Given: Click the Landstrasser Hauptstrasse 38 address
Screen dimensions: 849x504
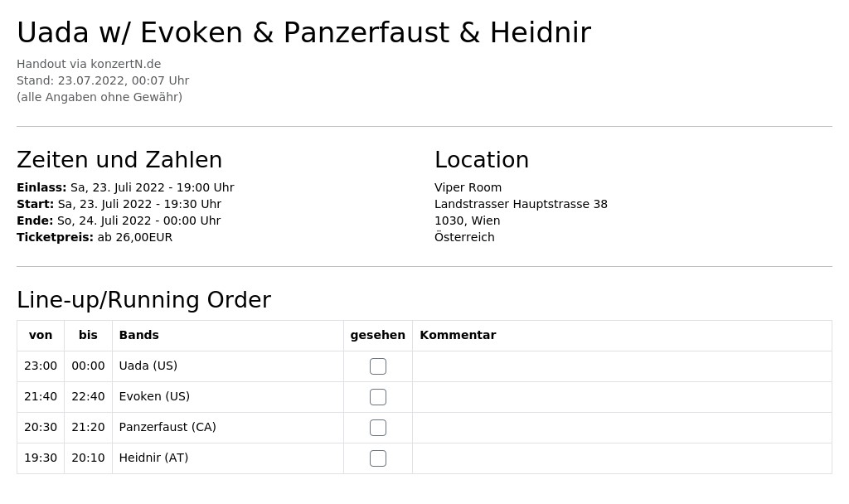Looking at the screenshot, I should (x=521, y=204).
